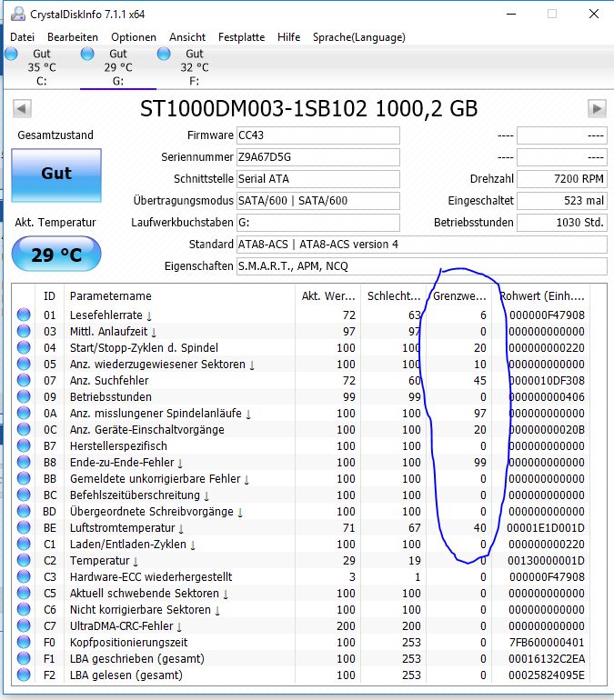Click status orb of Mittl. Anlaufzeit row
Viewport: 614px width, 700px height.
pyautogui.click(x=24, y=331)
